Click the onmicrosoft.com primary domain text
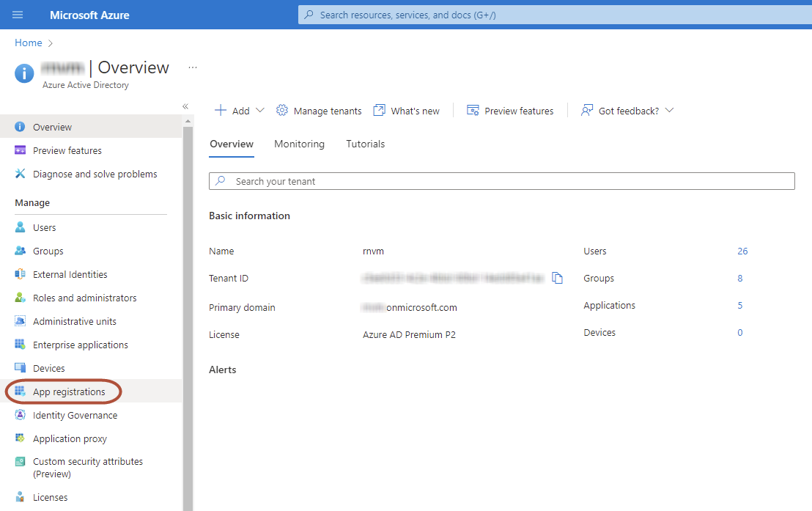812x511 pixels. click(x=421, y=307)
